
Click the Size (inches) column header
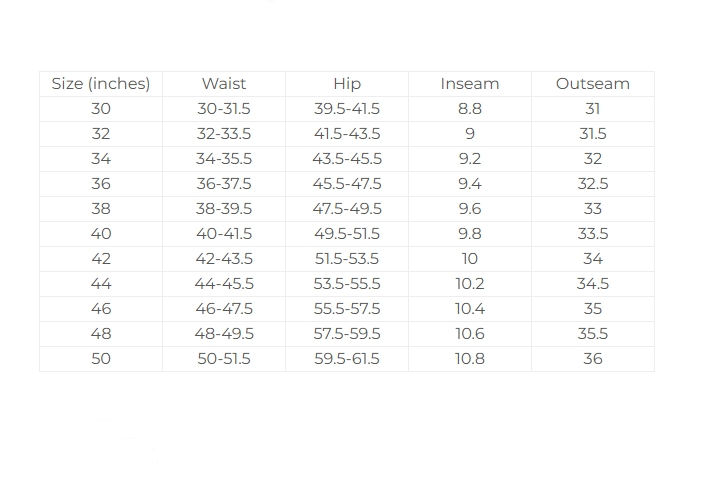(101, 84)
